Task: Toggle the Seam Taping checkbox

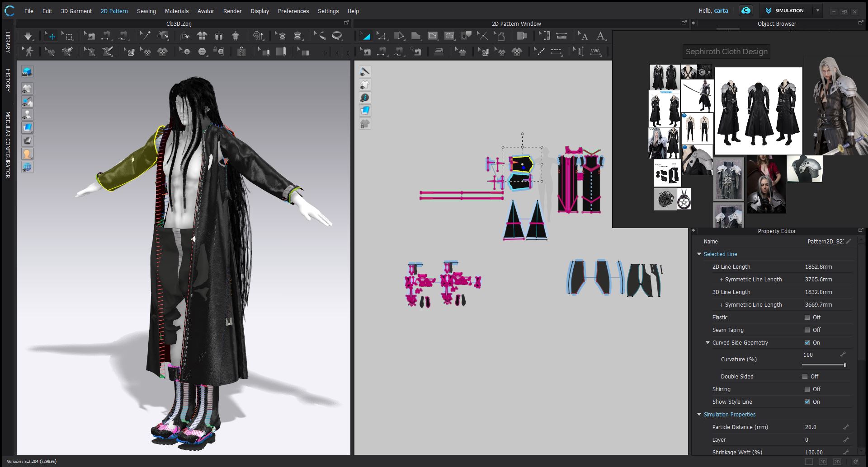Action: click(x=807, y=330)
